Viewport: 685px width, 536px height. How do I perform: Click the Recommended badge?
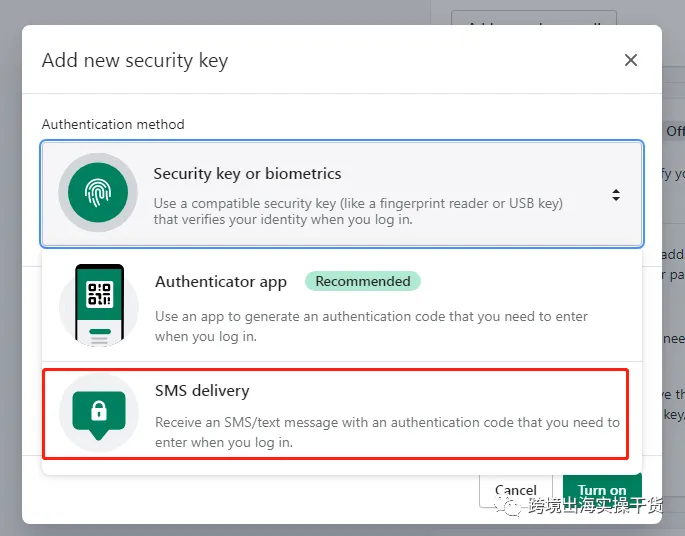(x=363, y=281)
